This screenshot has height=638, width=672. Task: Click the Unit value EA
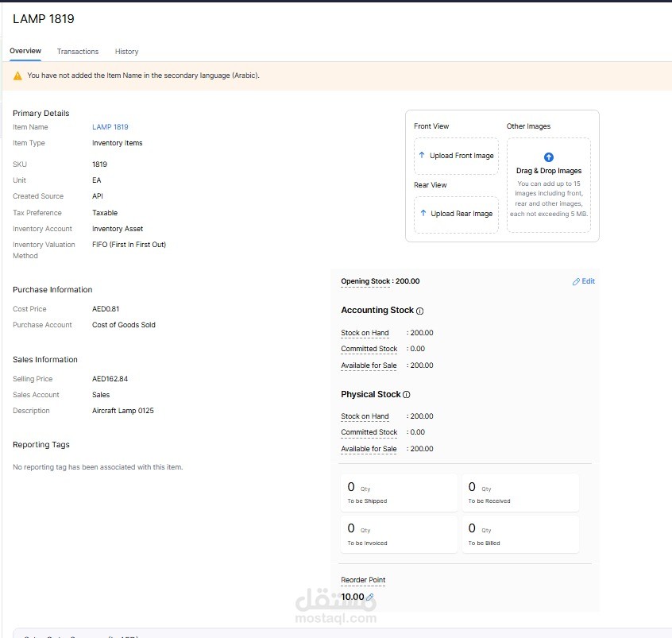click(96, 180)
